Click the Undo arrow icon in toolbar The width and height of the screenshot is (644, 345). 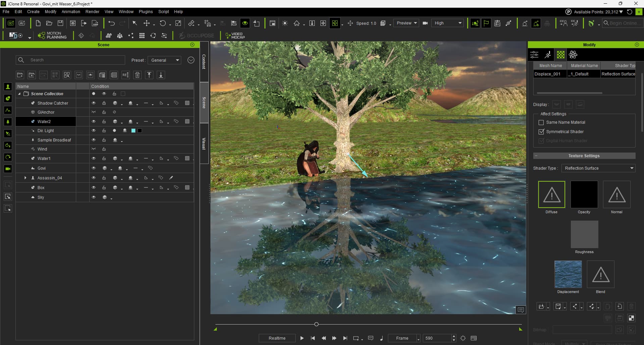point(112,23)
